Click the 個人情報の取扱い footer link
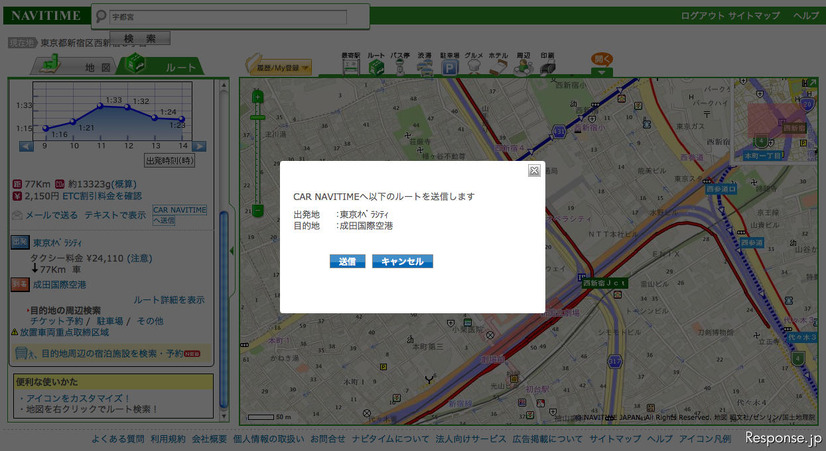The width and height of the screenshot is (826, 451). tap(269, 439)
